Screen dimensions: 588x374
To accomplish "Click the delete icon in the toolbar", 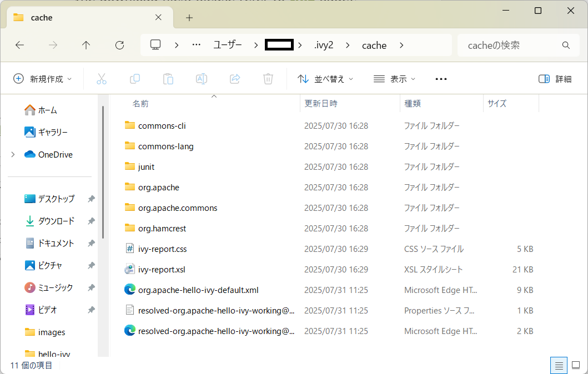I will [268, 79].
